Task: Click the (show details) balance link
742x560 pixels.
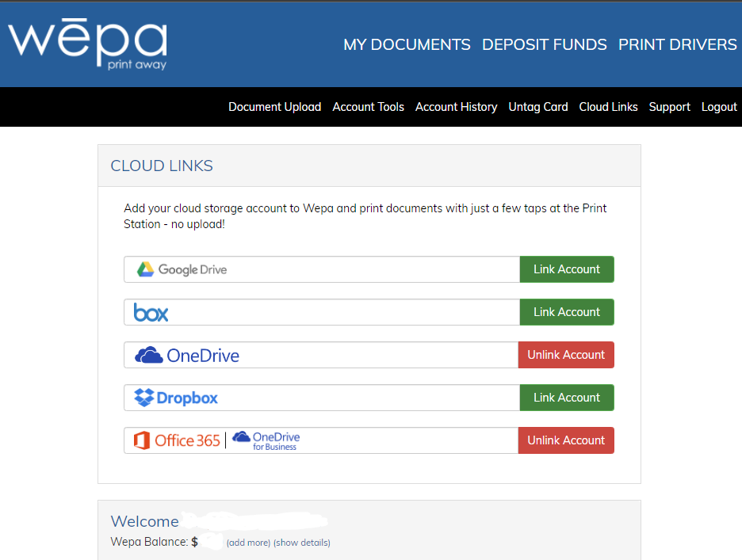Action: [x=302, y=543]
